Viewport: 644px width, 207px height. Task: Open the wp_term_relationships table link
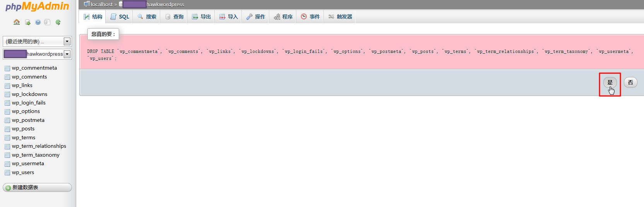39,146
